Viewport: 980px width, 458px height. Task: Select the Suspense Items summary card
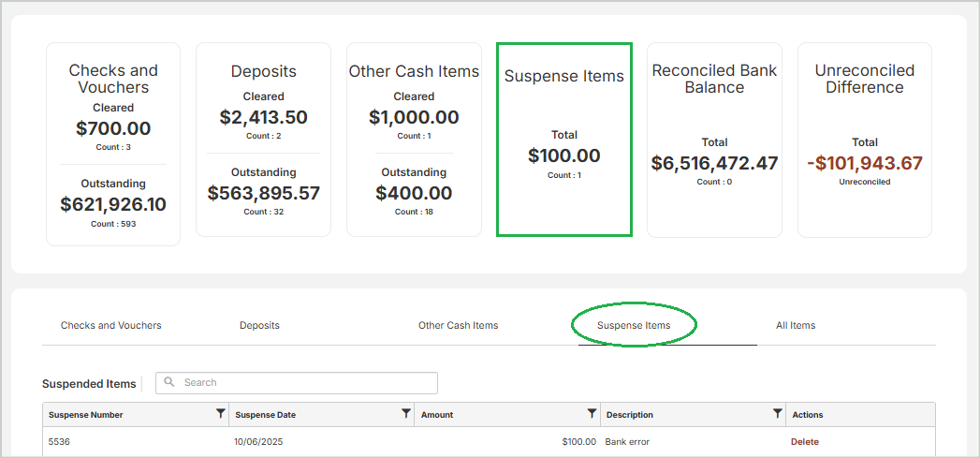click(563, 140)
